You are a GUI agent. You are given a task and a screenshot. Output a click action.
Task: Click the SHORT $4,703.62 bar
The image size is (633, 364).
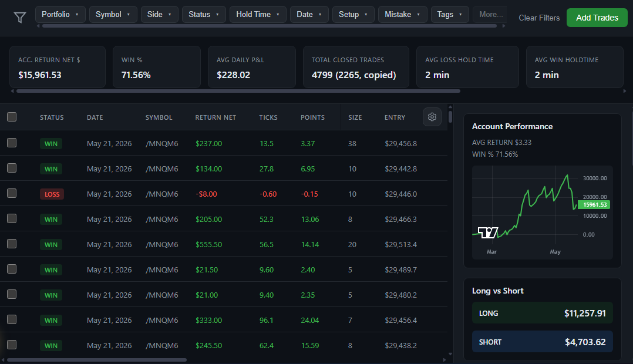[542, 342]
